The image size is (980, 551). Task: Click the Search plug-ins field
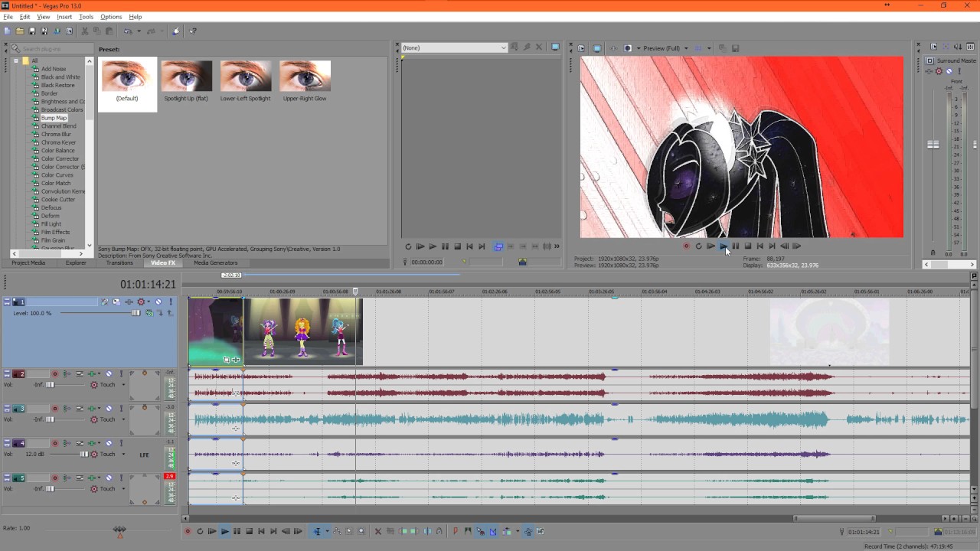[52, 48]
